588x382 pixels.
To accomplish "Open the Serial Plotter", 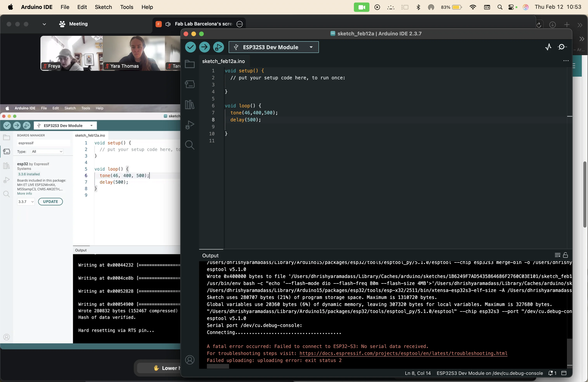I will (x=548, y=47).
